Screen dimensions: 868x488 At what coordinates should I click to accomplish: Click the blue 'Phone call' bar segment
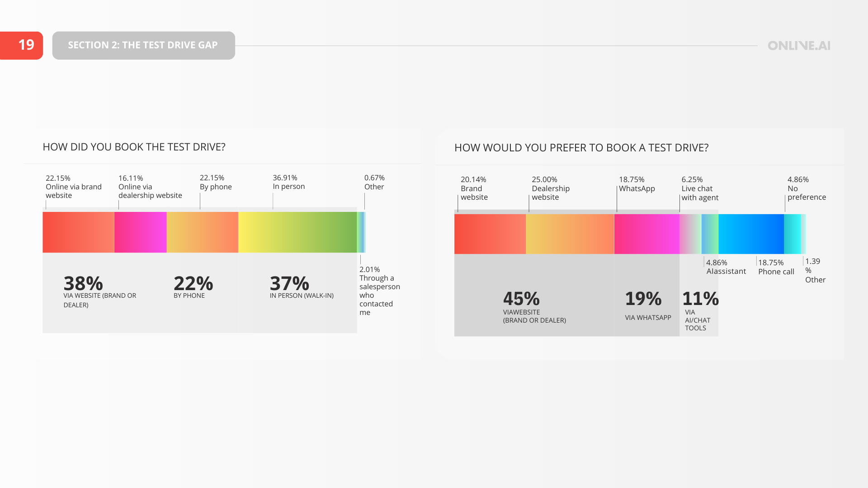(751, 234)
